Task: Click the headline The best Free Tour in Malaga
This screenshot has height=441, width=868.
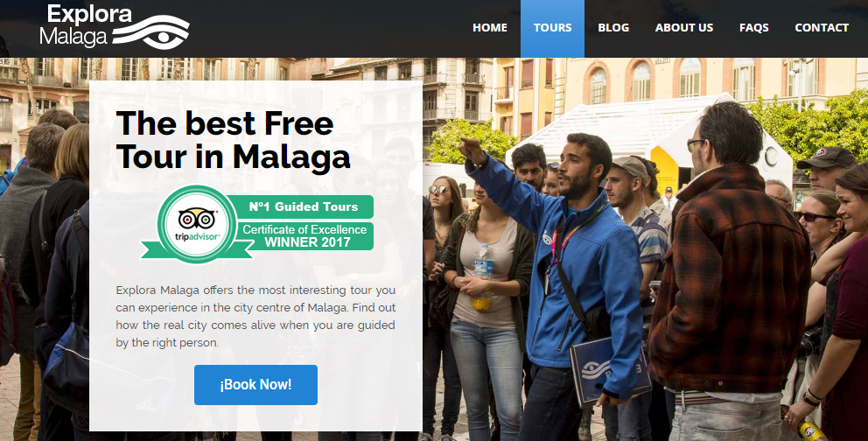Action: tap(233, 139)
